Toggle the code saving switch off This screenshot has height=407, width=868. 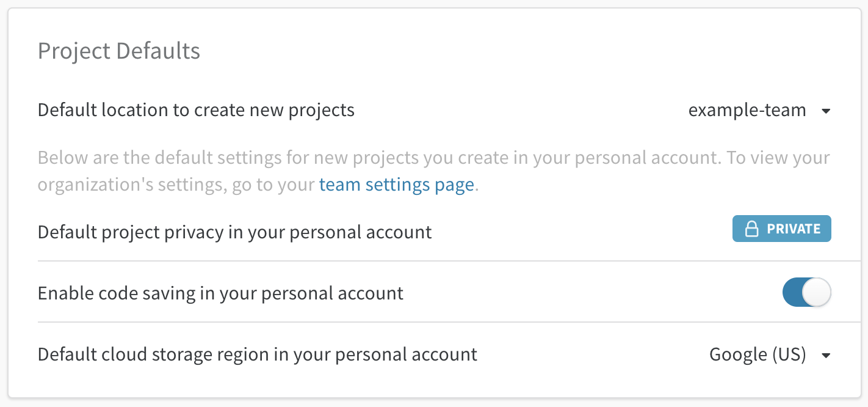pyautogui.click(x=806, y=293)
